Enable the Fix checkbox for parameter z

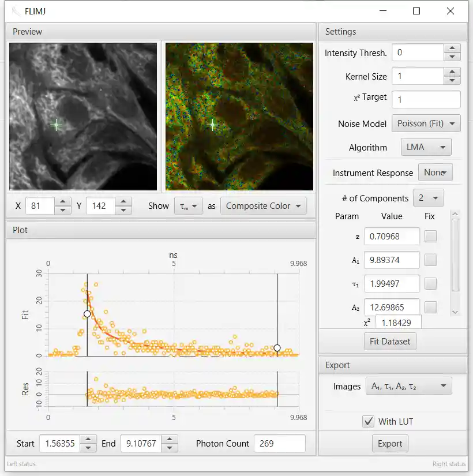click(x=430, y=236)
